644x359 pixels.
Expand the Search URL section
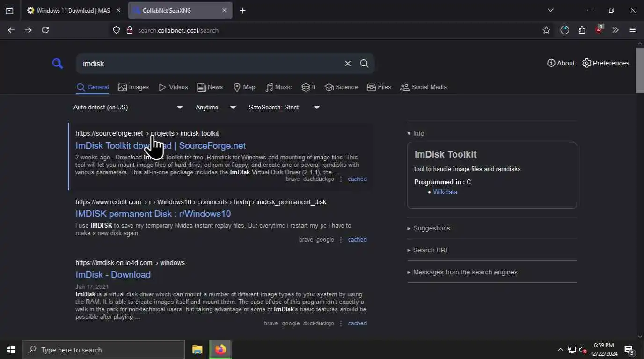point(428,250)
